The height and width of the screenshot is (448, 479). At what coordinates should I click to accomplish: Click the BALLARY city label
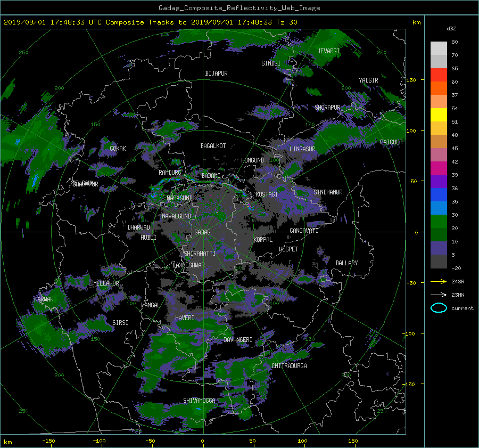click(346, 263)
